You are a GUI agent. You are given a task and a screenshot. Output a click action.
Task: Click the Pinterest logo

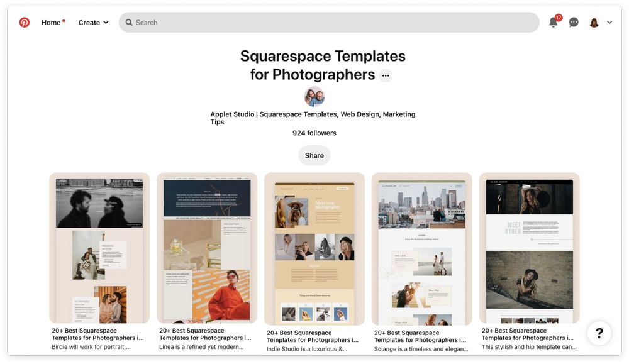[x=24, y=22]
